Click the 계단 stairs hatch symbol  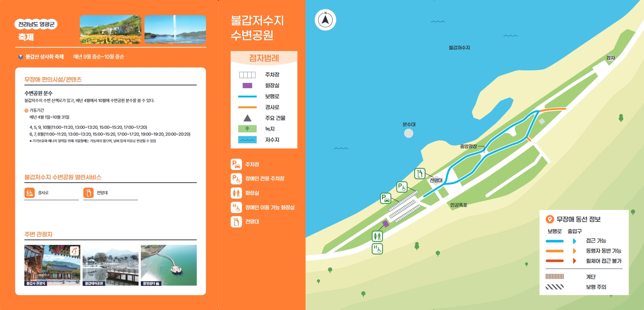tap(555, 277)
